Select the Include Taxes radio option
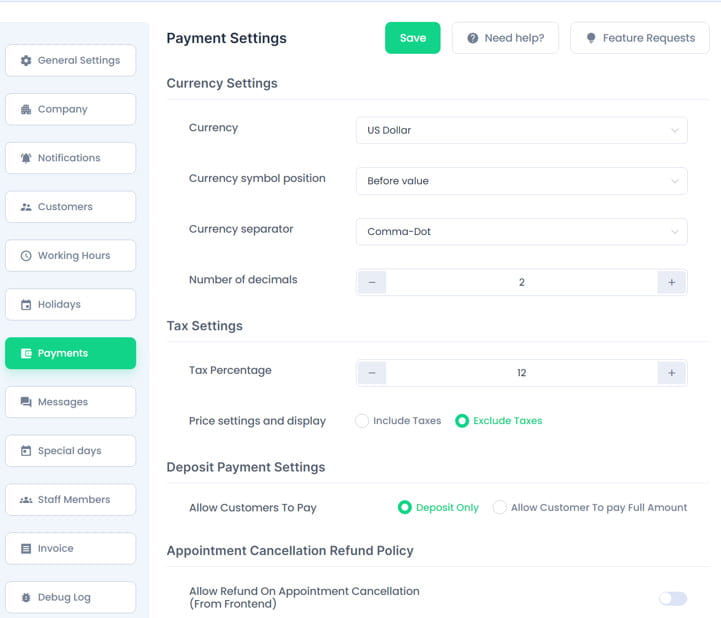The image size is (721, 618). [362, 421]
